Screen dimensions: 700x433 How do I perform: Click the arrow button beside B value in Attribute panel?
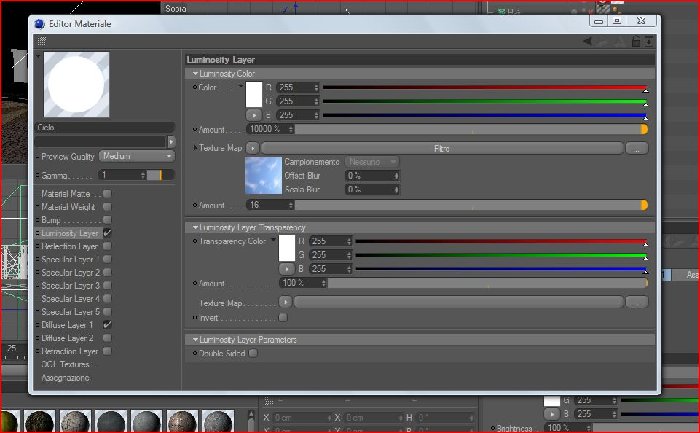tap(552, 414)
